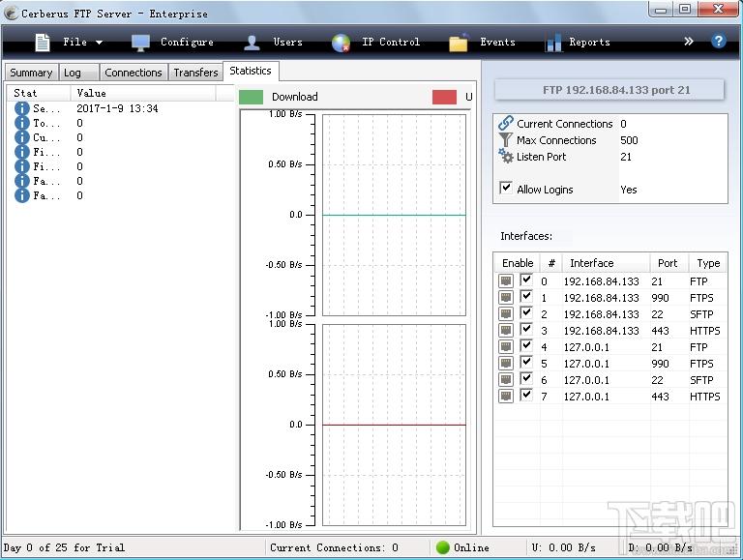Click the info icon of the Cu... stat

pos(22,137)
